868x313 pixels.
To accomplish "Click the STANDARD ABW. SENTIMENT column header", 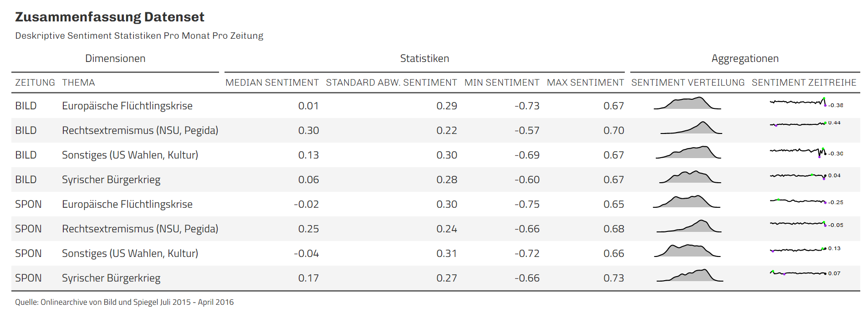I will pyautogui.click(x=391, y=82).
